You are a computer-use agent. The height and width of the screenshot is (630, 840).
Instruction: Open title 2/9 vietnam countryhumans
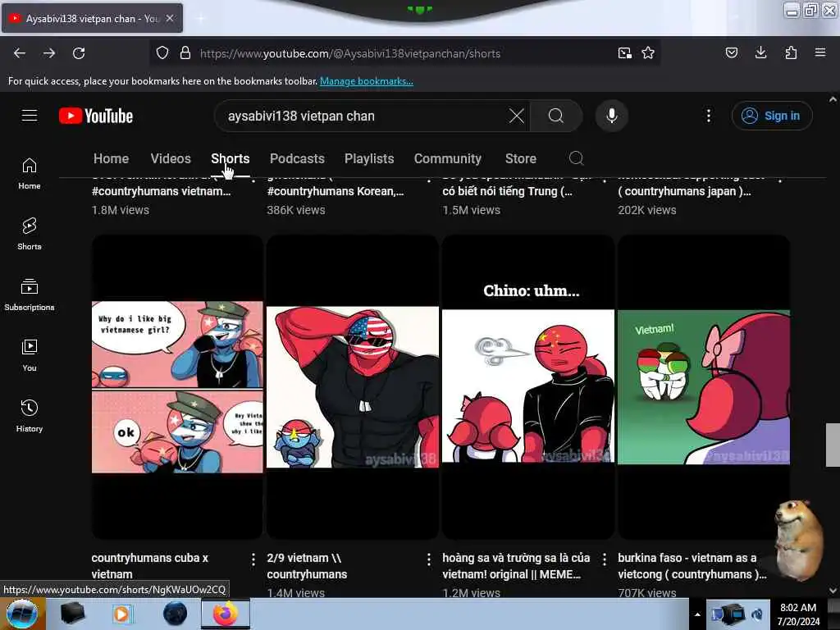[x=307, y=566]
